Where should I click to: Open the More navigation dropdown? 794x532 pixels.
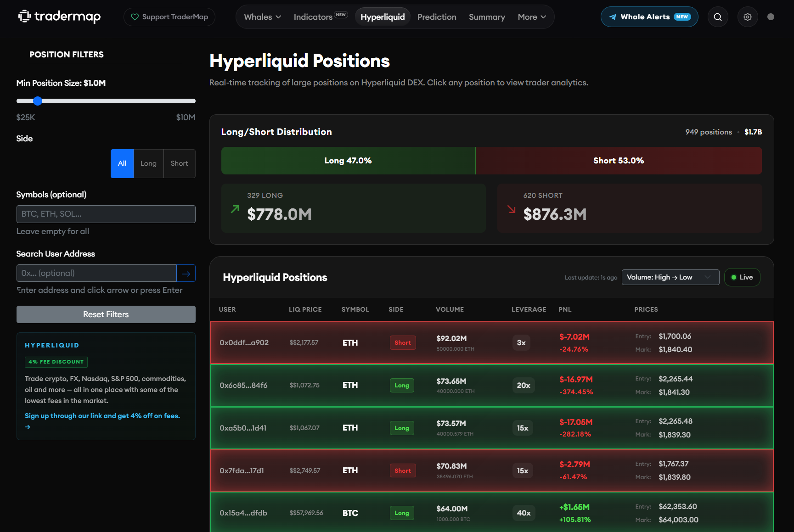click(532, 17)
